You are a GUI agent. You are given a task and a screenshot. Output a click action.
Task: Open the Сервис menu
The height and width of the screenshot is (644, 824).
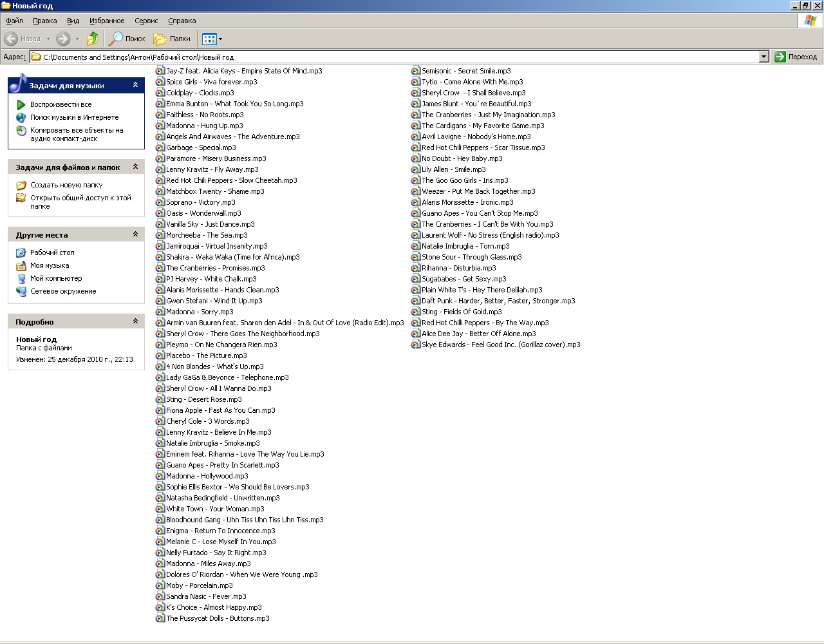[146, 21]
